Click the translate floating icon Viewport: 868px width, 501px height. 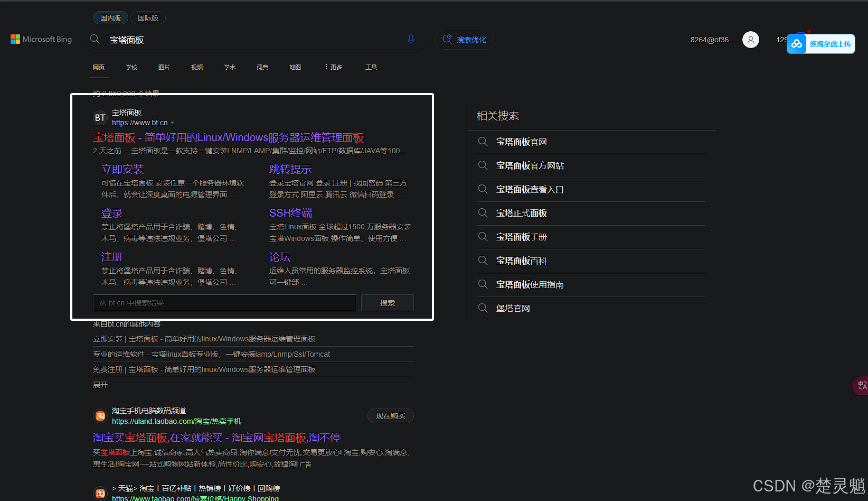click(x=862, y=385)
